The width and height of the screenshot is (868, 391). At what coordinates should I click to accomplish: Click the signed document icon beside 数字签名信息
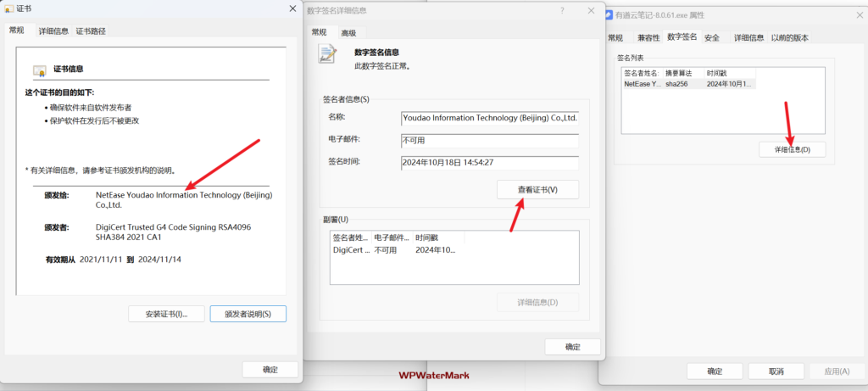pyautogui.click(x=327, y=53)
